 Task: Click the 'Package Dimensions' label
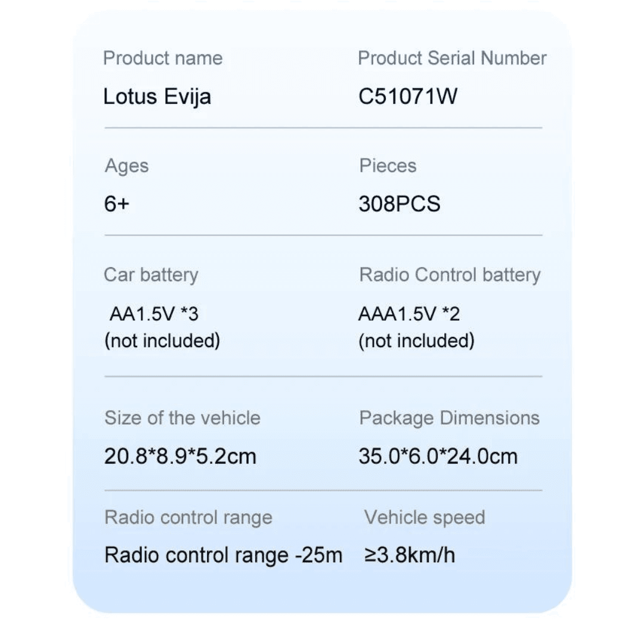tap(449, 418)
